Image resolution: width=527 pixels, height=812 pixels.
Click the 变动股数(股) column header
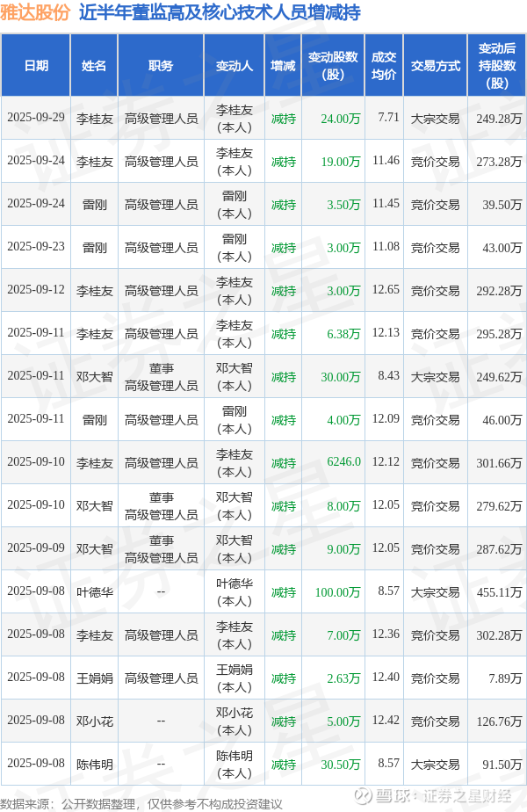[333, 66]
